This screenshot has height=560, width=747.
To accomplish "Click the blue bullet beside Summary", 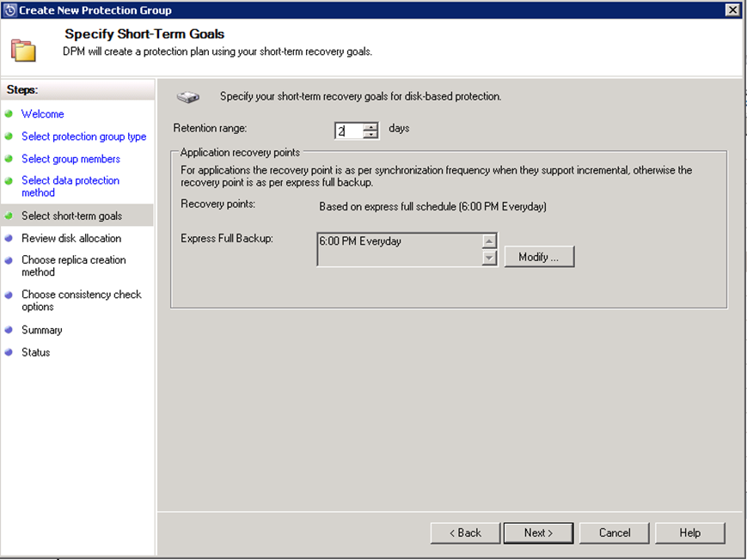I will click(9, 330).
